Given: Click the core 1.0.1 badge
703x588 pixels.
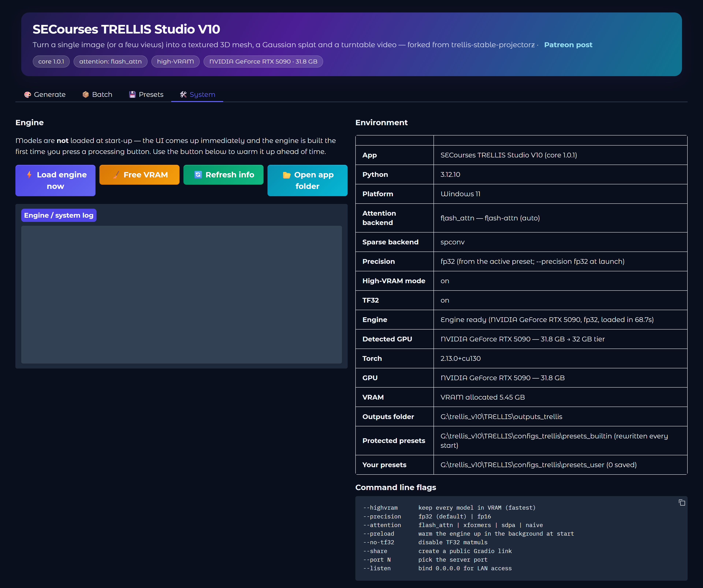Looking at the screenshot, I should pyautogui.click(x=51, y=62).
